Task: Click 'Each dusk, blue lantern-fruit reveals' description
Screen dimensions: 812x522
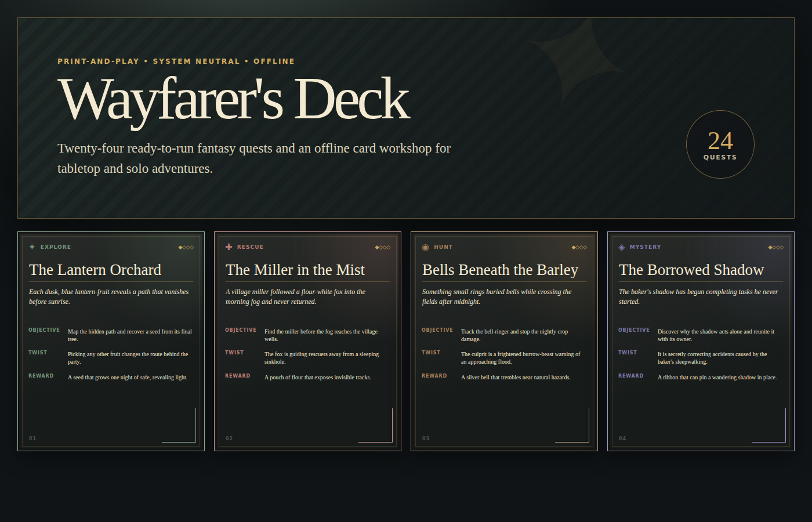Action: 109,296
